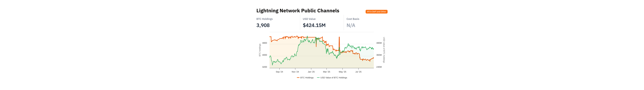Select the May '25 axis marker

[x=342, y=72]
